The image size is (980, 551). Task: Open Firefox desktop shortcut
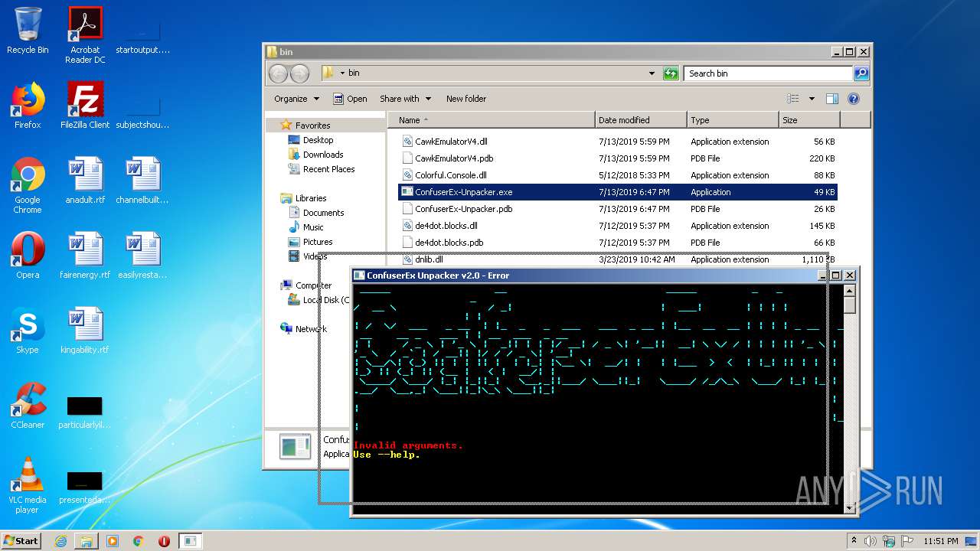[28, 106]
